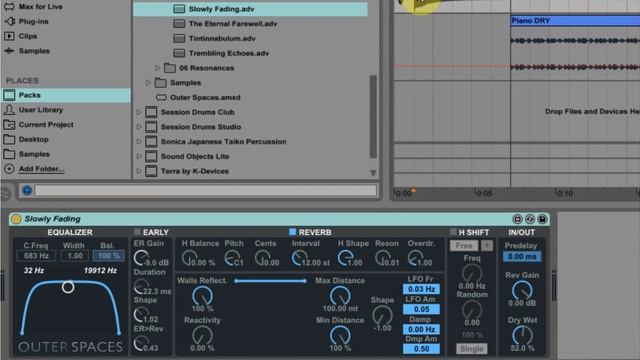Click the Damp 0.00 Hz field
Image resolution: width=640 pixels, height=360 pixels.
(421, 329)
